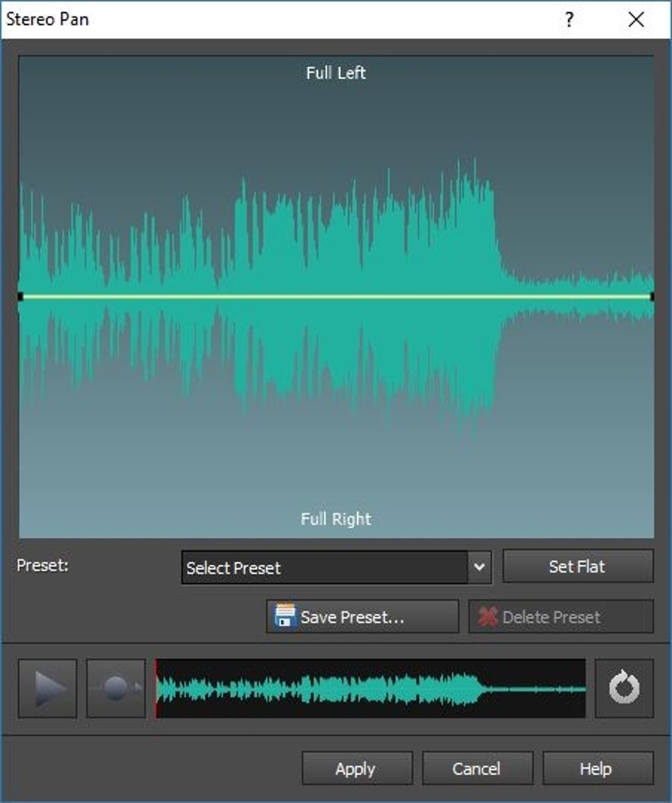
Task: Expand preset choices with the chevron arrow
Action: pyautogui.click(x=480, y=567)
